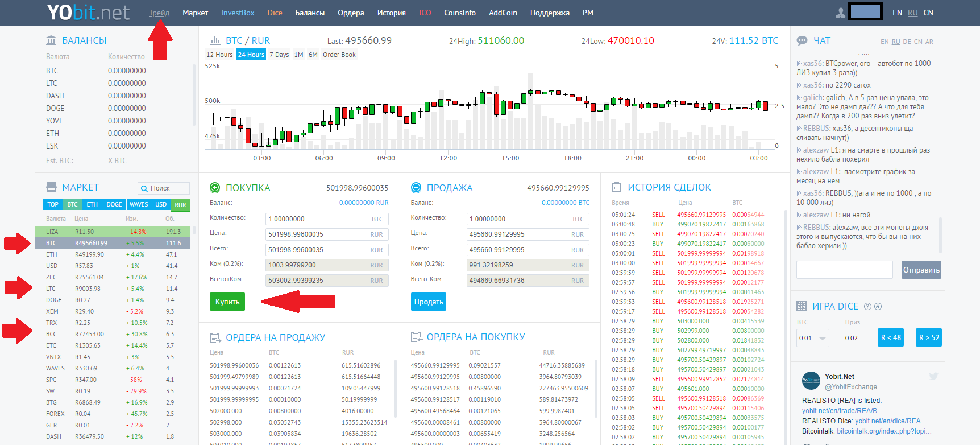Focus the chat message input box
Image resolution: width=980 pixels, height=445 pixels.
845,270
